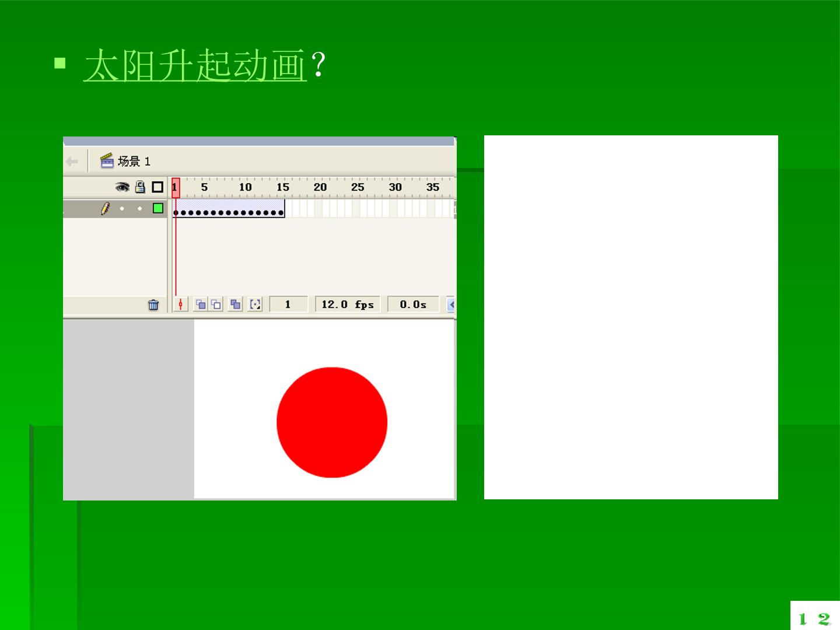The image size is (840, 630).
Task: Toggle the eye icon to show/hide all layers
Action: [x=122, y=187]
